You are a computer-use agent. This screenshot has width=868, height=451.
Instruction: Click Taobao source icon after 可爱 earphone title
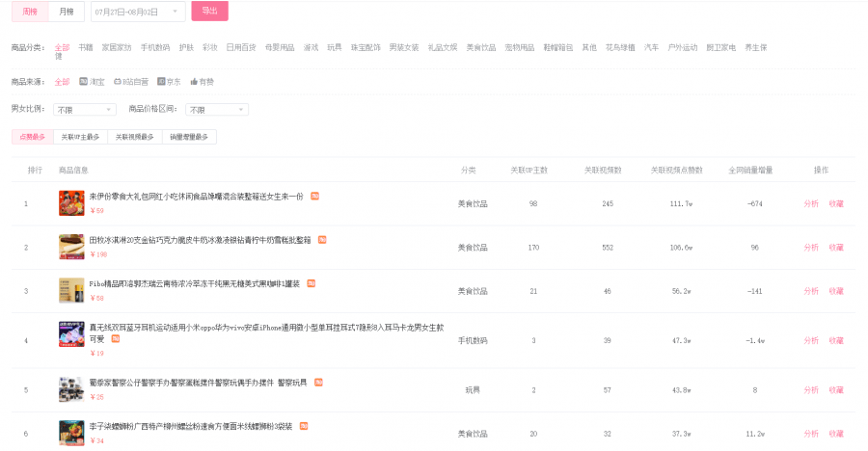pos(115,338)
